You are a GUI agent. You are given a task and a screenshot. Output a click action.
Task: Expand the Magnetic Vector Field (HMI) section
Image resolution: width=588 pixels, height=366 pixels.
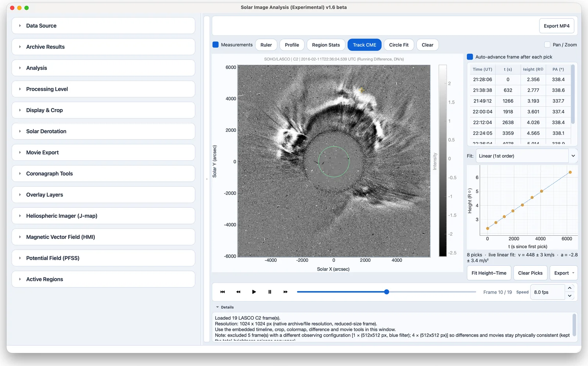click(103, 237)
